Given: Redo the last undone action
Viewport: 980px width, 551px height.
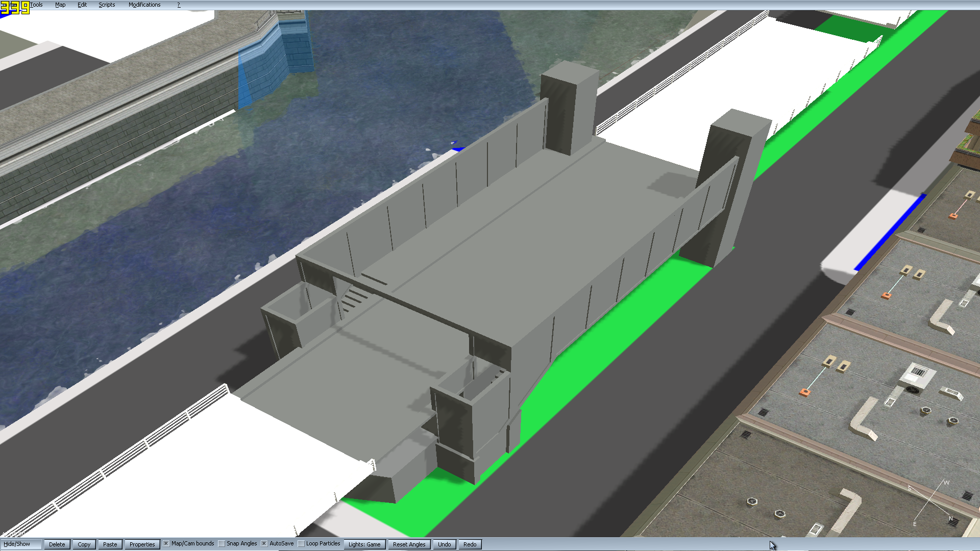Looking at the screenshot, I should pyautogui.click(x=470, y=544).
